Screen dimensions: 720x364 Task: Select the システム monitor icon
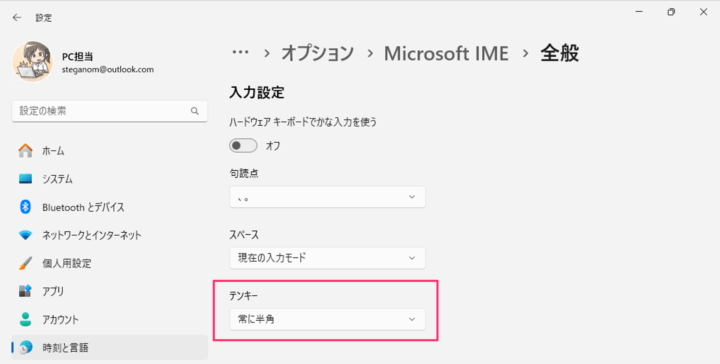(x=25, y=179)
